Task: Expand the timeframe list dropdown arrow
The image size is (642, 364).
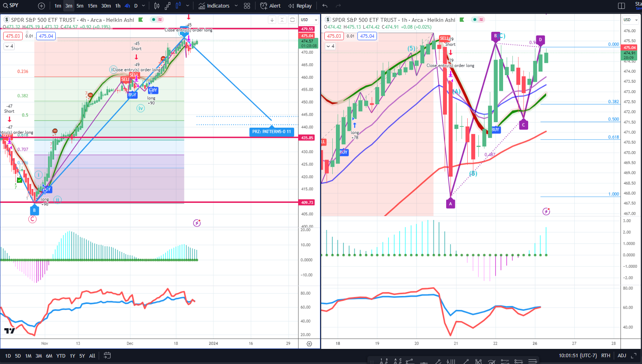Action: click(x=144, y=6)
